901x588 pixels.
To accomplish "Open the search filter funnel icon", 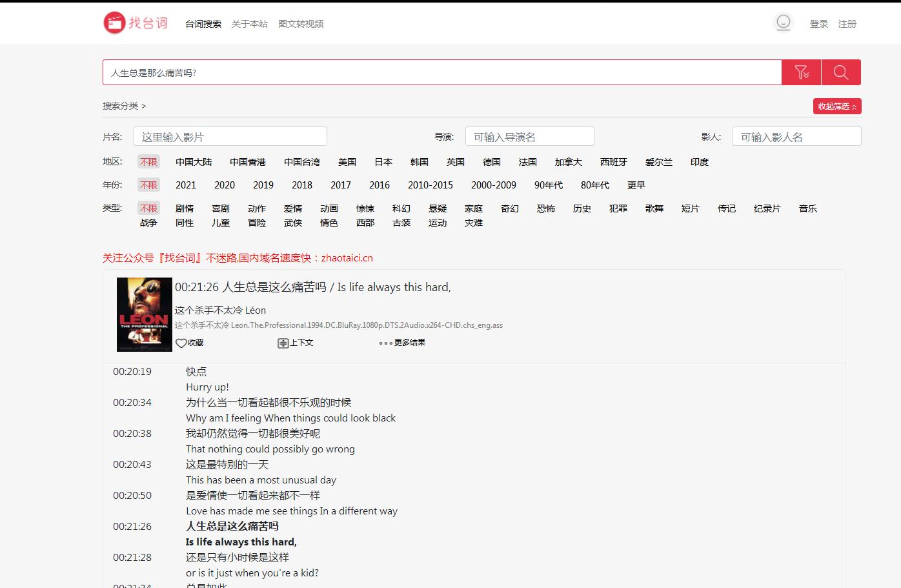I will click(x=801, y=72).
